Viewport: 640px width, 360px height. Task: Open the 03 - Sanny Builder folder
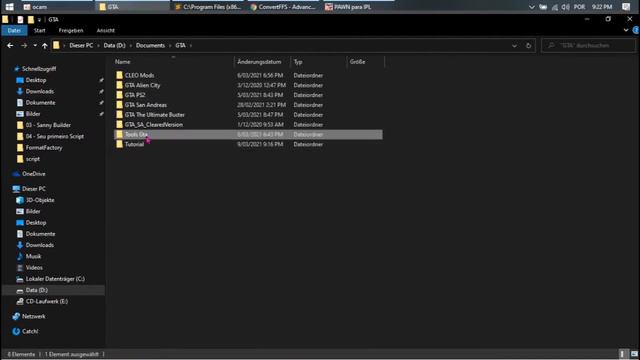click(x=48, y=125)
